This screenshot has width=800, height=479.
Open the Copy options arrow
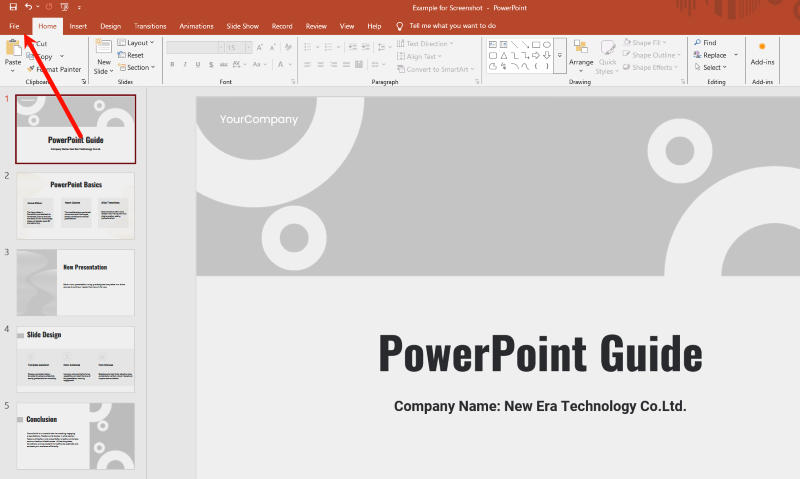[x=62, y=56]
